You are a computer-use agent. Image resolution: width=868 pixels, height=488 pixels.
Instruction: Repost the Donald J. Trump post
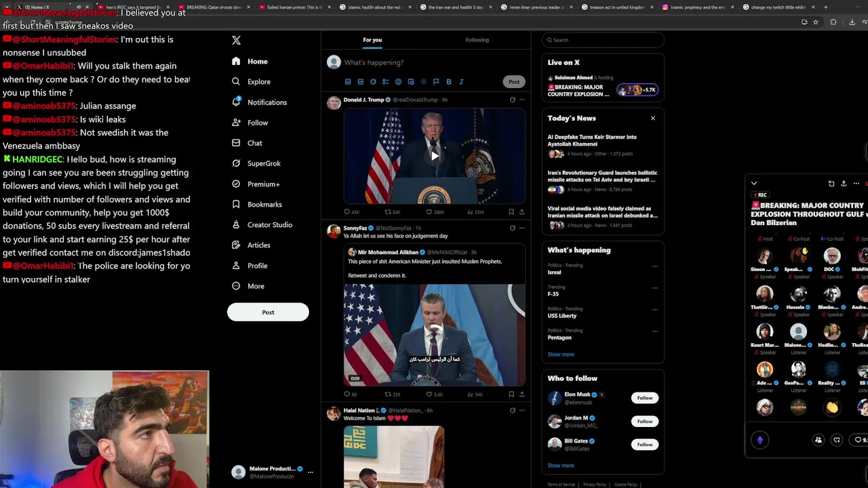[x=393, y=212]
